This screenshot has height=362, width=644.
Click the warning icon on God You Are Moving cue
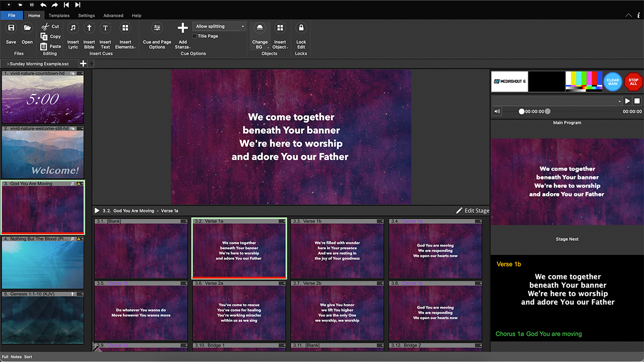[x=78, y=184]
